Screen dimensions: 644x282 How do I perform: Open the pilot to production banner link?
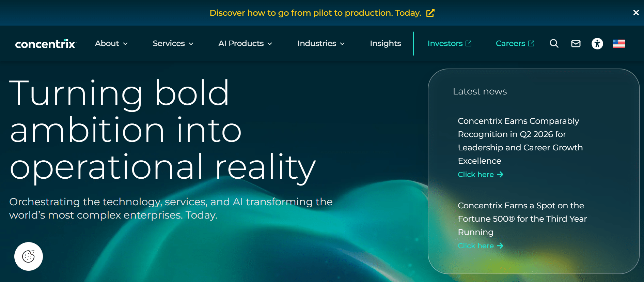coord(315,13)
